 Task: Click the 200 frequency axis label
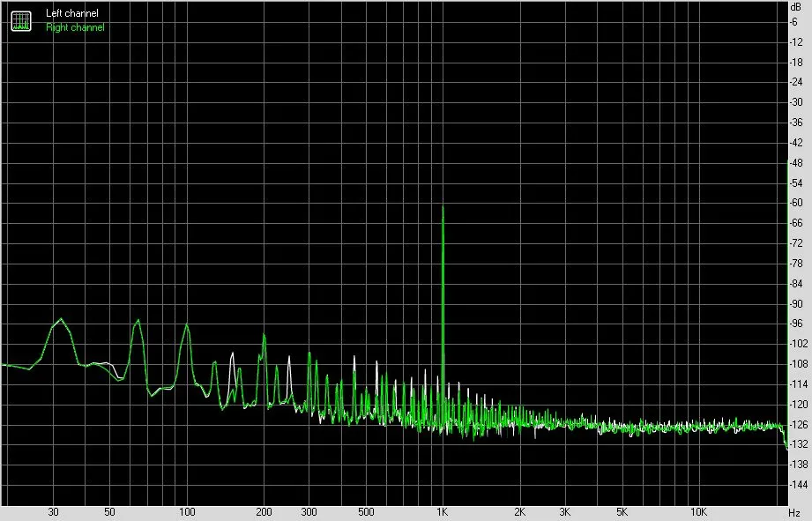[x=264, y=512]
